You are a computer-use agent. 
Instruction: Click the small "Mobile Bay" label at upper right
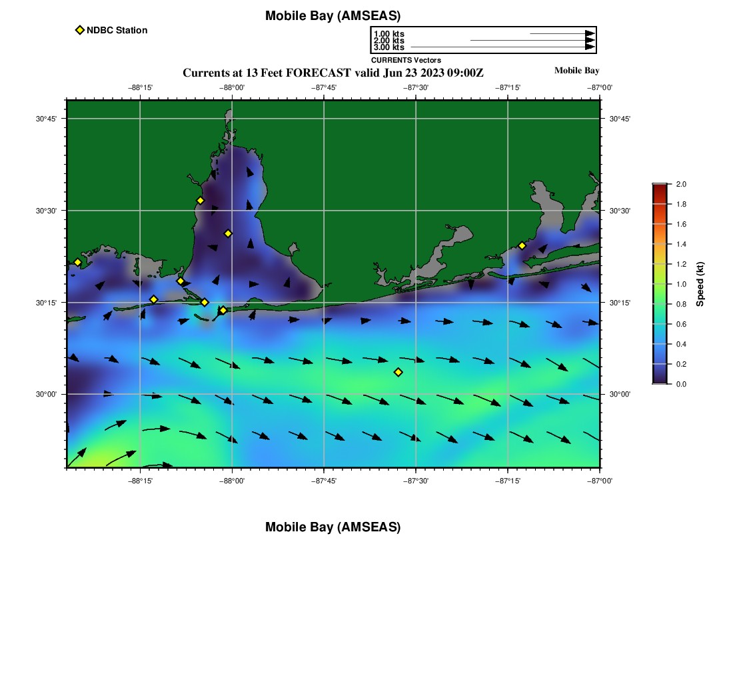click(x=576, y=71)
